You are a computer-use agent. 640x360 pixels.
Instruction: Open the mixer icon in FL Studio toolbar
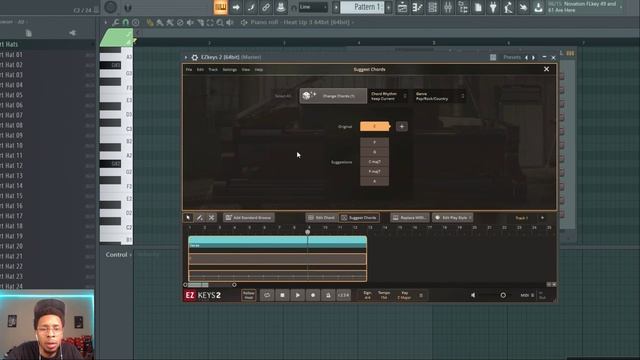(x=448, y=7)
